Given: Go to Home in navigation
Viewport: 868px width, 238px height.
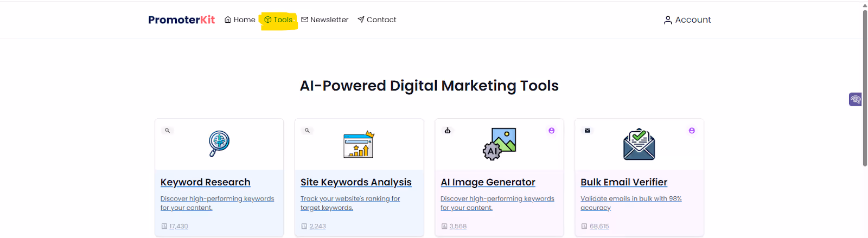Looking at the screenshot, I should [x=240, y=20].
